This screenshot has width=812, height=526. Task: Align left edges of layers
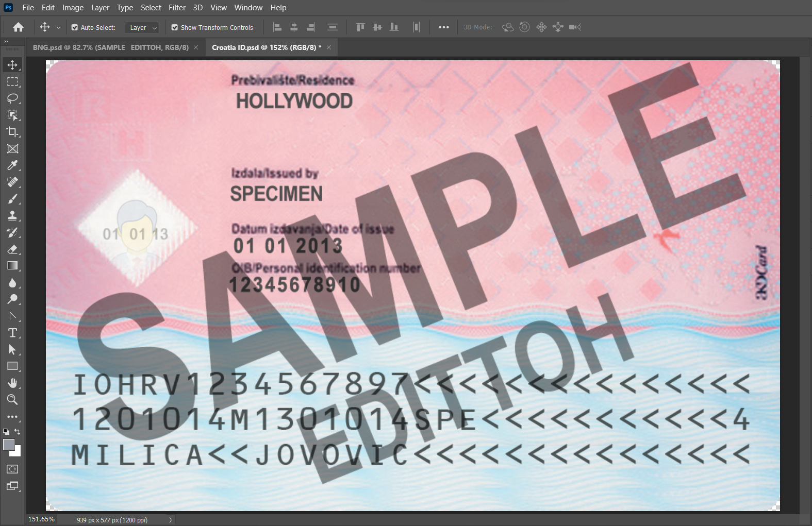point(277,27)
